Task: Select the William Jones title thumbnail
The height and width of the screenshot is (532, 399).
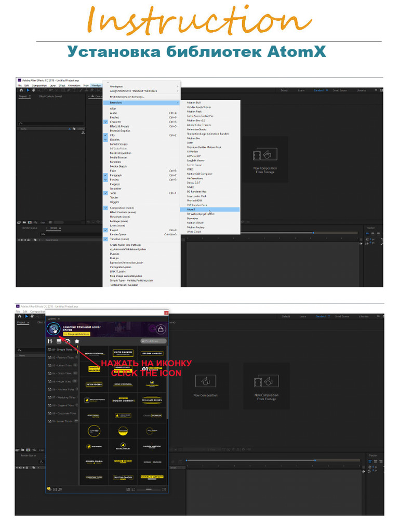Action: (x=152, y=400)
